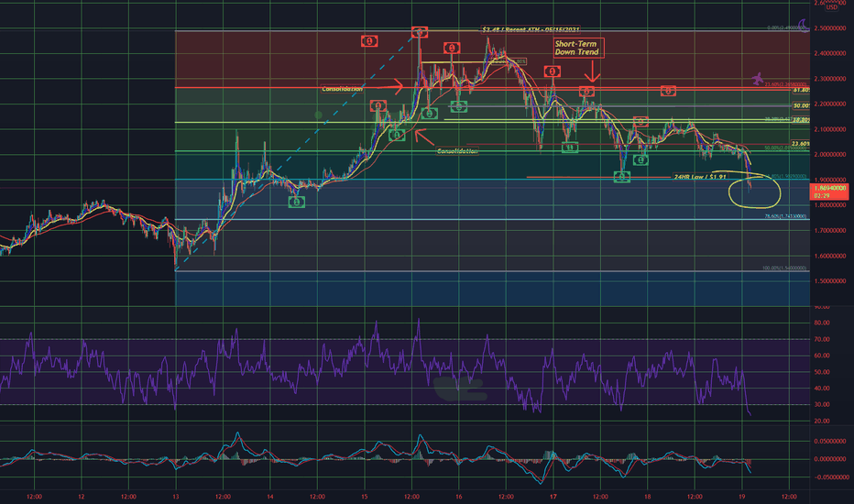Click the Fibonacci label 78.60%(1.74330000)
Viewport: 854px width, 504px height.
pos(785,216)
